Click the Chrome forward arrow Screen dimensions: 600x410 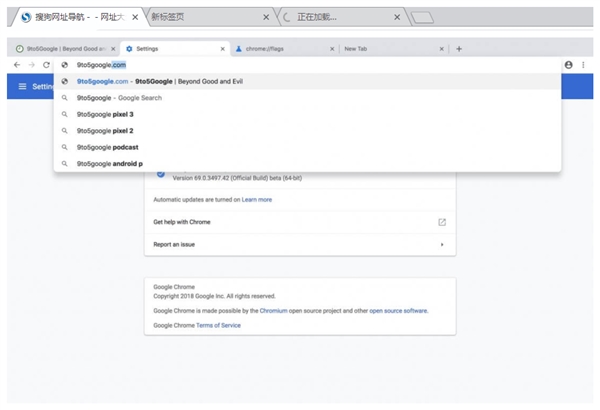31,65
